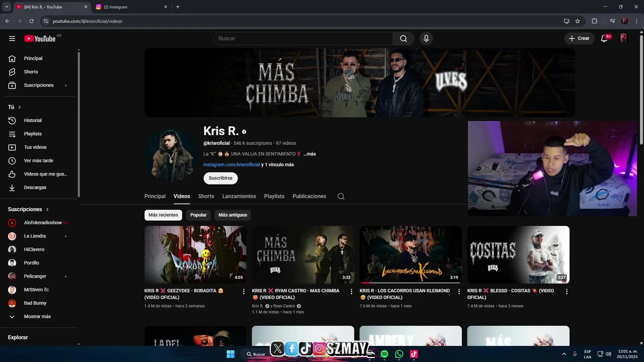
Task: Start voice search with the microphone icon
Action: [x=426, y=39]
